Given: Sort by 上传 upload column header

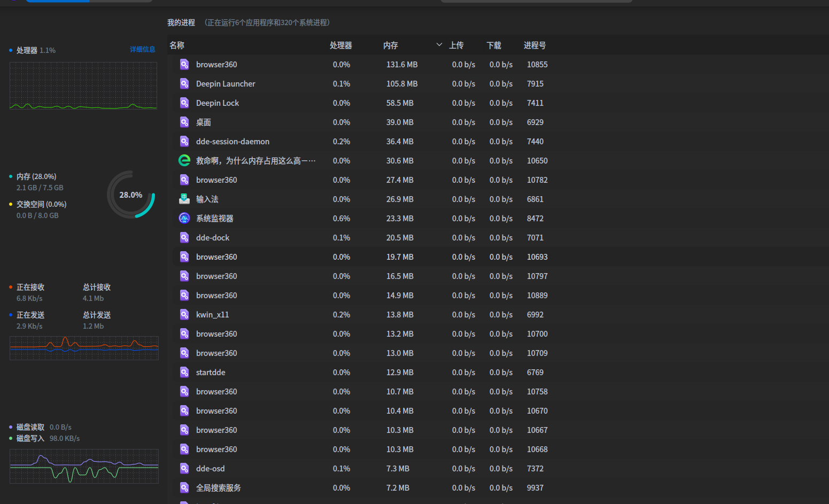Looking at the screenshot, I should tap(456, 45).
